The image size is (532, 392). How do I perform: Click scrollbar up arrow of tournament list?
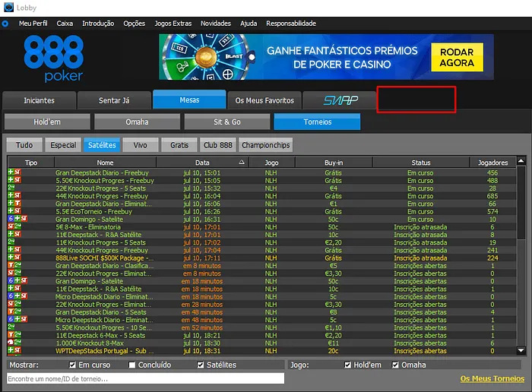coord(521,161)
